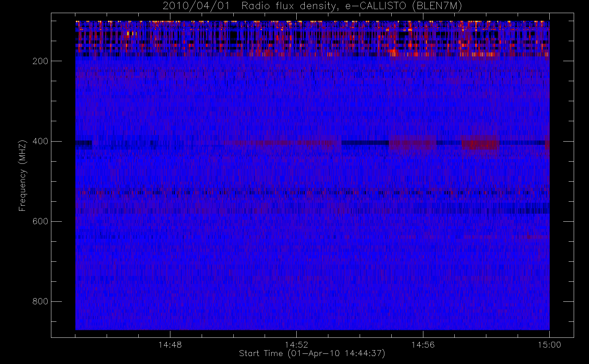This screenshot has width=589, height=364.
Task: Select the plot title with date 2010/04/01
Action: (x=312, y=6)
